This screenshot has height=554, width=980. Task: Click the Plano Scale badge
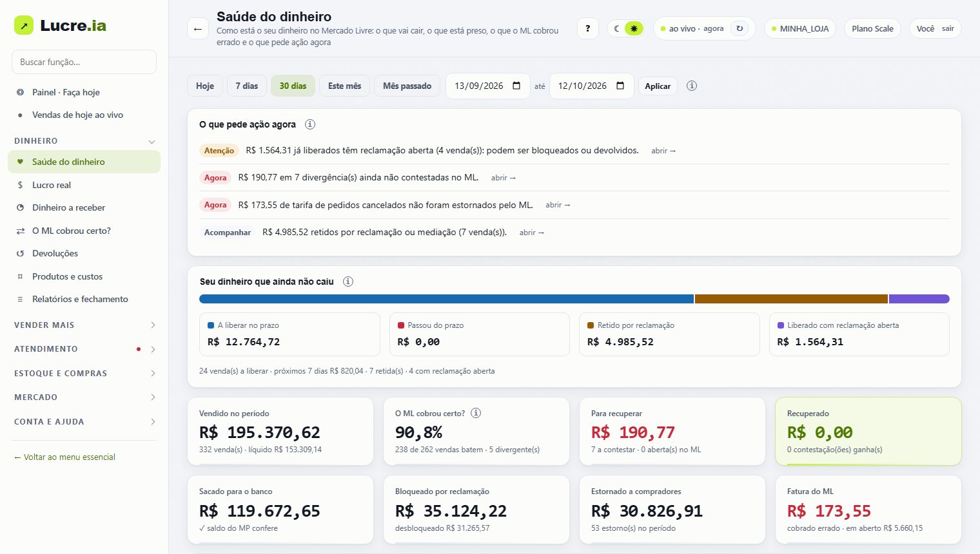[x=872, y=28]
